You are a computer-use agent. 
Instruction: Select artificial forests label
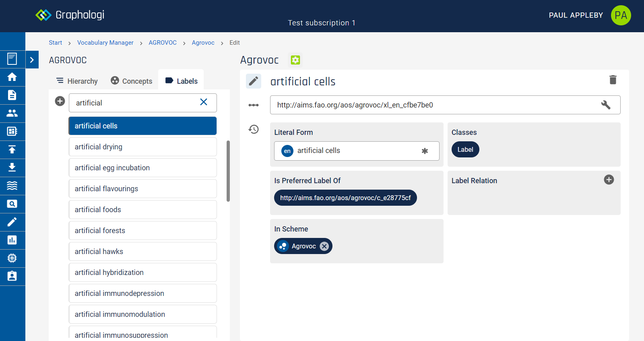pyautogui.click(x=143, y=231)
